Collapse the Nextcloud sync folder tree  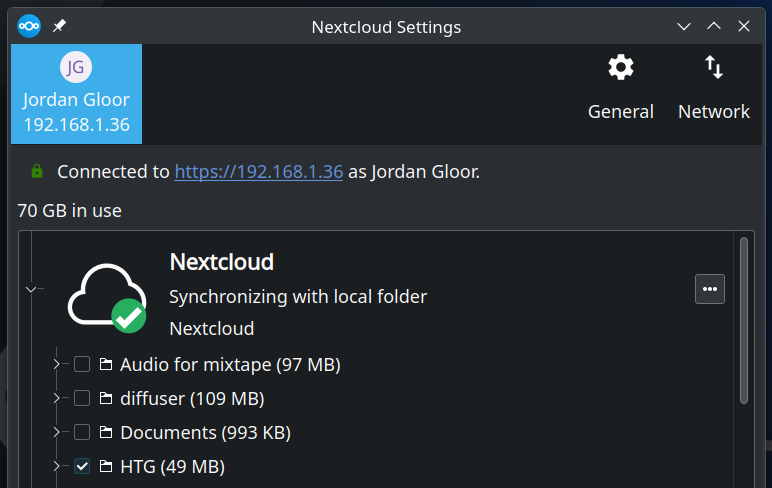(x=32, y=289)
